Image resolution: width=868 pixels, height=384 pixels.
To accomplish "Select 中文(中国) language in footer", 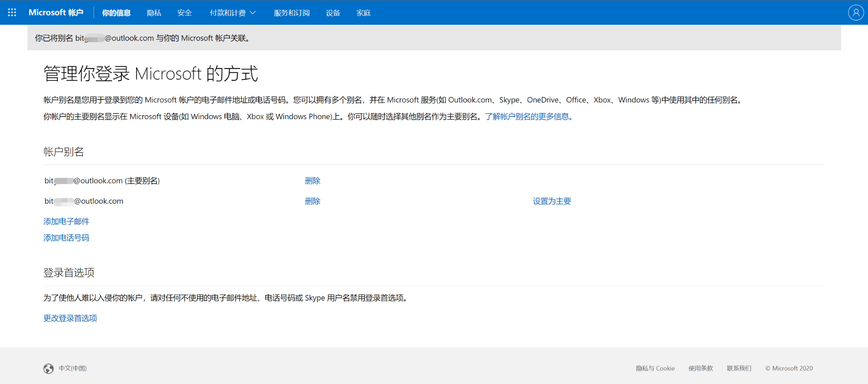I will click(73, 368).
